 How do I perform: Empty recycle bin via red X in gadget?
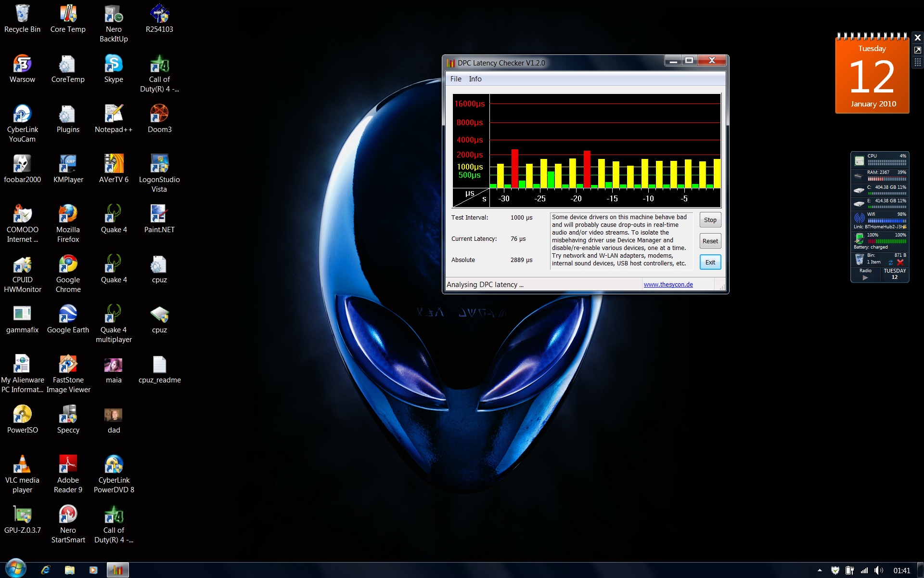coord(900,263)
